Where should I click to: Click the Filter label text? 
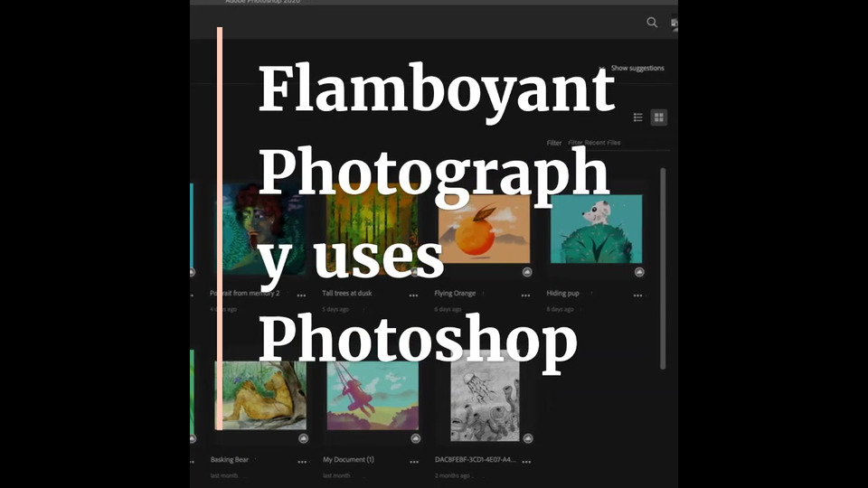(x=554, y=143)
